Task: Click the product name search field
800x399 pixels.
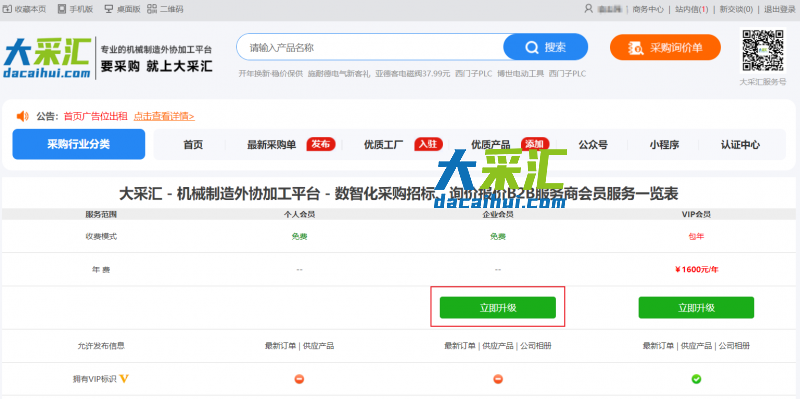Action: [x=371, y=47]
